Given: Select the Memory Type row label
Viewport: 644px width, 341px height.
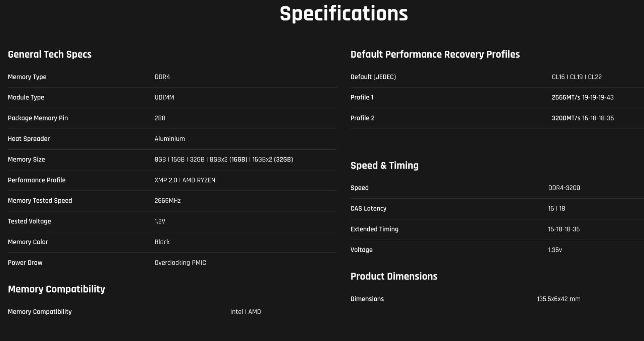Looking at the screenshot, I should pos(27,77).
